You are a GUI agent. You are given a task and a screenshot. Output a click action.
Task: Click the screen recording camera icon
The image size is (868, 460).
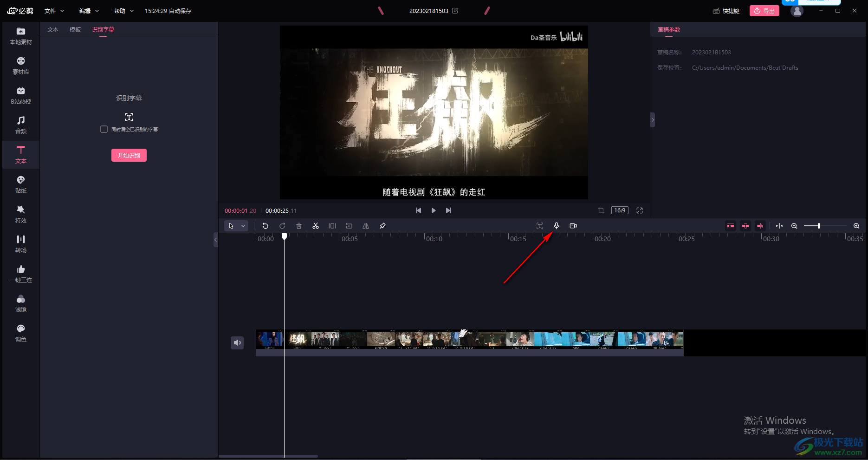coord(573,226)
